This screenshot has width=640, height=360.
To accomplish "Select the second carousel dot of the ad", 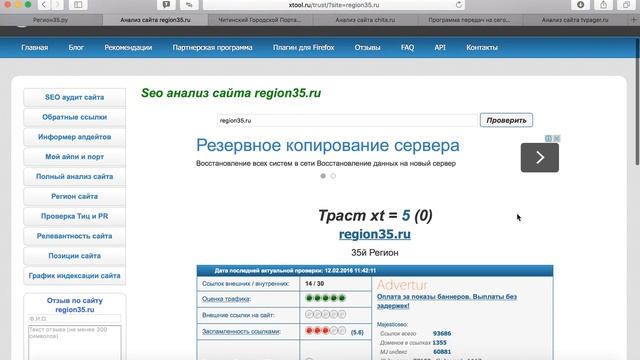I will pos(333,176).
